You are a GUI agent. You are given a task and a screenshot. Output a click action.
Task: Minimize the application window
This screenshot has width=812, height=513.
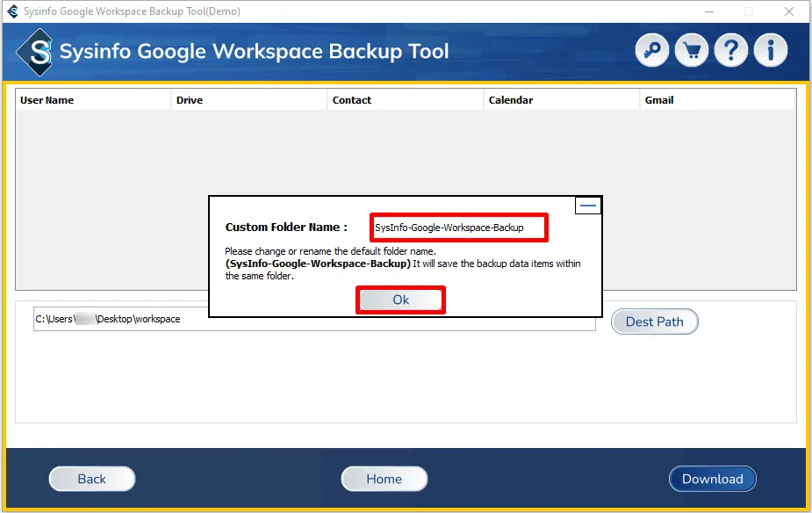[x=709, y=11]
